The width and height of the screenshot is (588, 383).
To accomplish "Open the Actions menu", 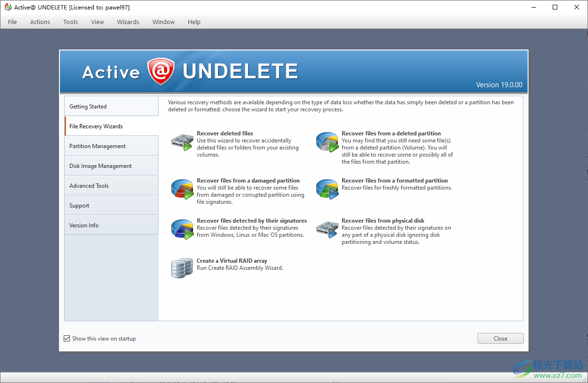I will tap(40, 22).
